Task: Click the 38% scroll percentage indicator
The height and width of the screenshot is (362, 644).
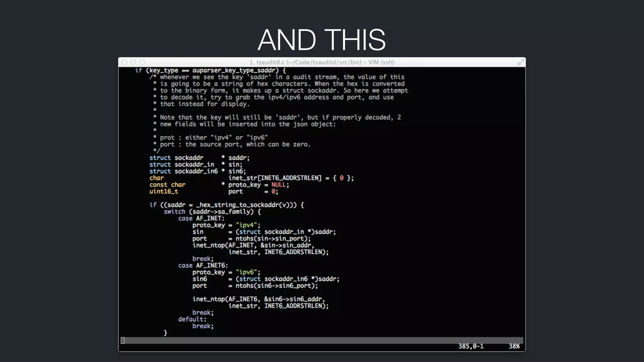Action: coord(514,346)
